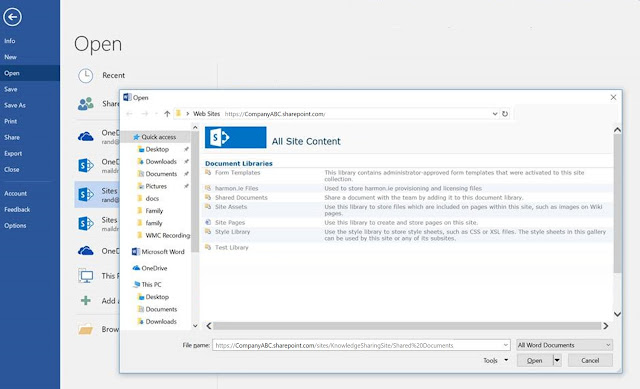Select Export in the sidebar

(13, 153)
